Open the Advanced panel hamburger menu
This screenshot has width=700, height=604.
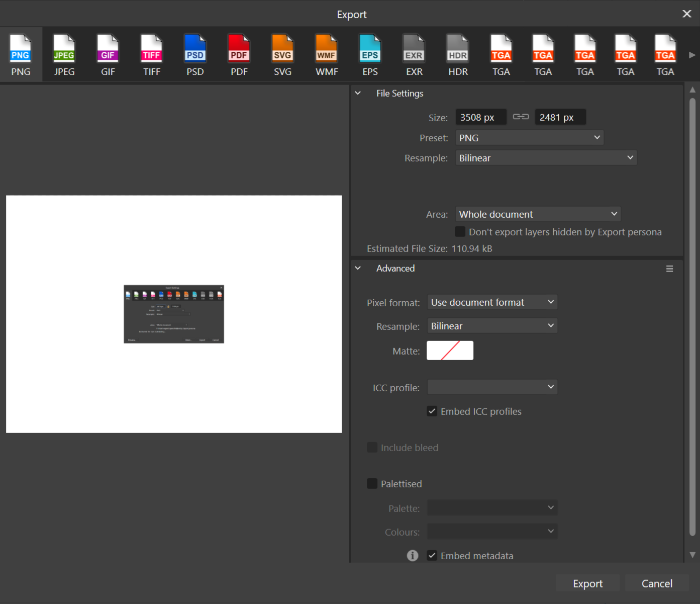click(x=669, y=269)
